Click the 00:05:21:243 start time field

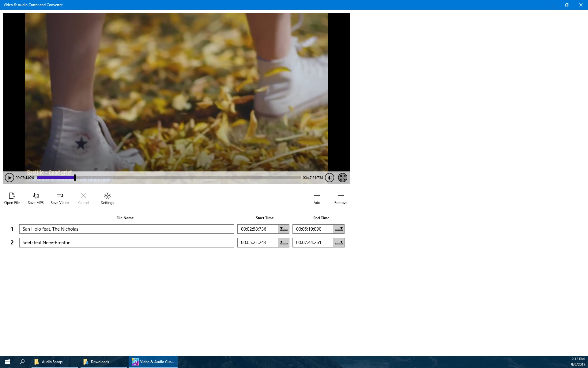tap(257, 243)
